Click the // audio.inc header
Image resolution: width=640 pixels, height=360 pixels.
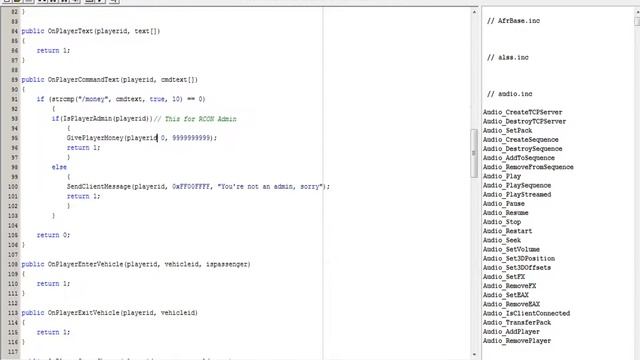click(x=509, y=94)
